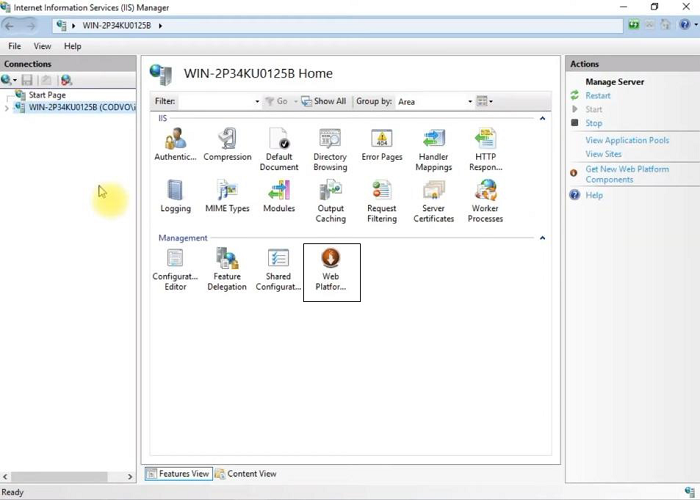
Task: Select Start Page in Connections tree
Action: pyautogui.click(x=47, y=95)
